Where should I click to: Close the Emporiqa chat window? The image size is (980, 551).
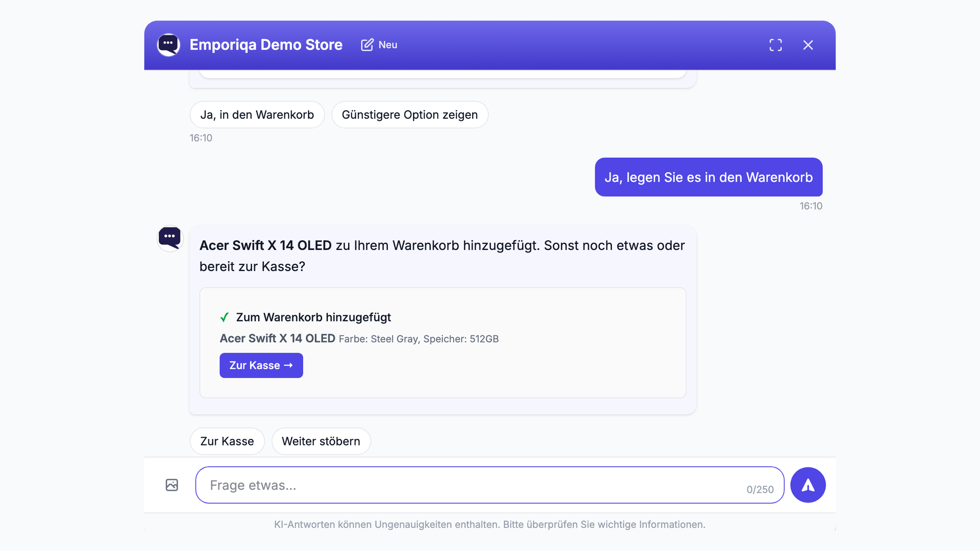click(808, 45)
